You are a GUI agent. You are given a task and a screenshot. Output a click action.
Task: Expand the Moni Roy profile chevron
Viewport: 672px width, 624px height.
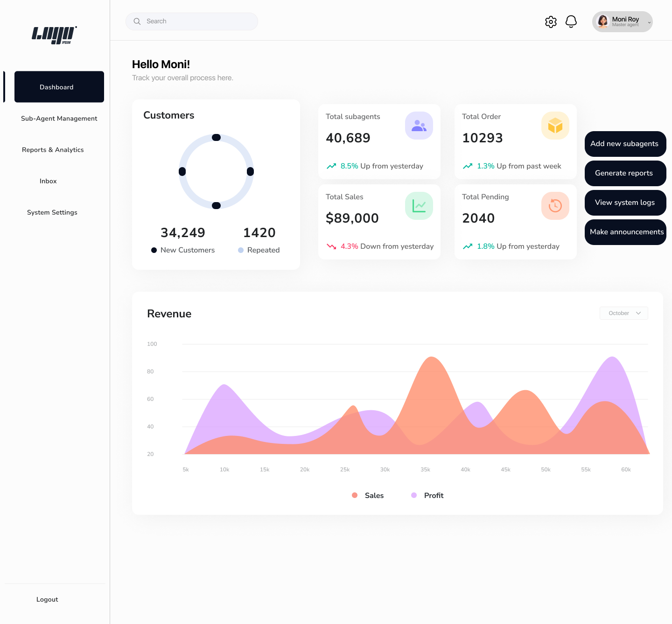coord(649,22)
